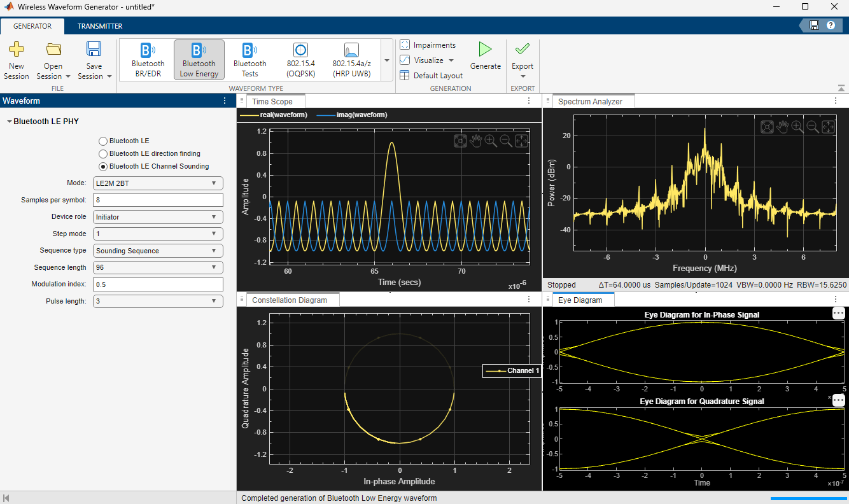Select the Eye Diagram tab
Screen dimensions: 849x504
(x=582, y=299)
